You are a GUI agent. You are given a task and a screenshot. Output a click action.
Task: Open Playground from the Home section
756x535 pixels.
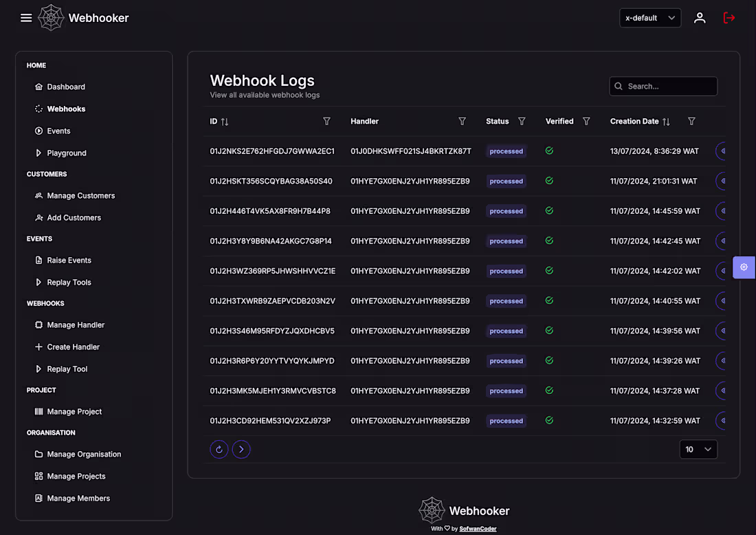click(65, 153)
